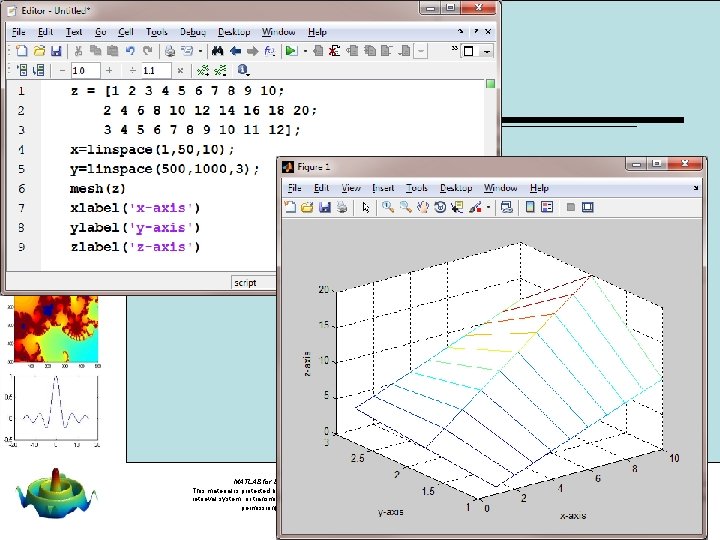Click the fractal thumbnail image

point(56,329)
